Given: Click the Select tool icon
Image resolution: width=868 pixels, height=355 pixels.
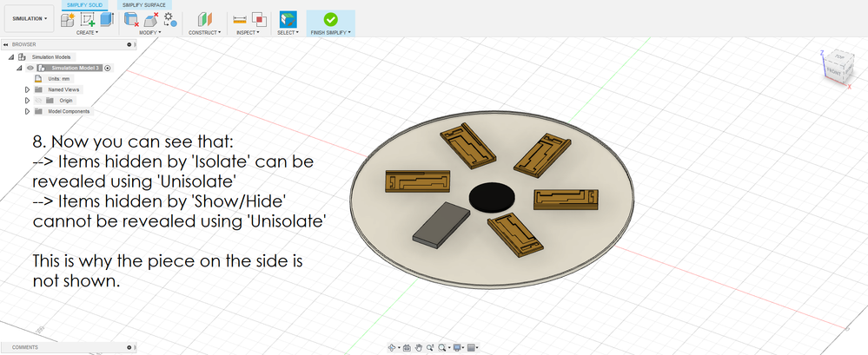Looking at the screenshot, I should [x=288, y=19].
